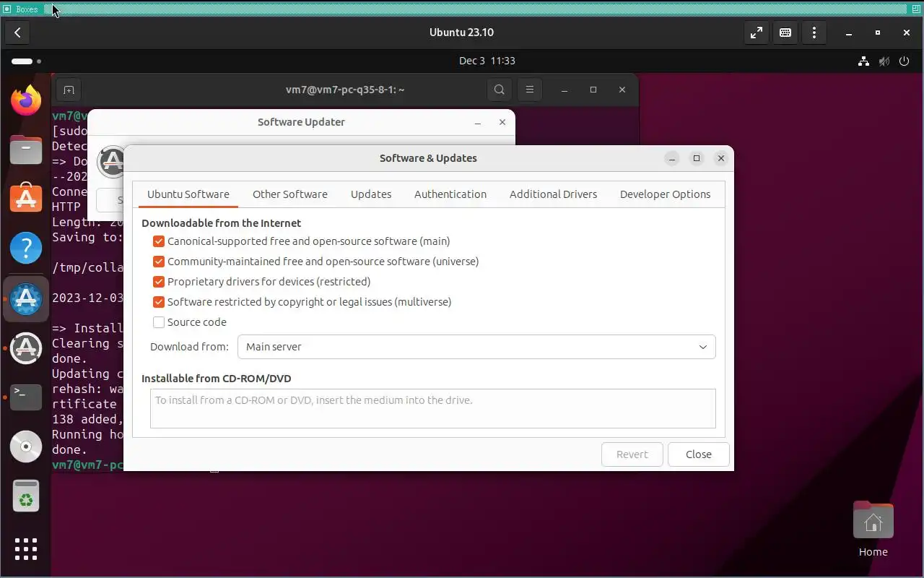Open the Boxes three-dot menu
The width and height of the screenshot is (924, 578).
pos(814,33)
